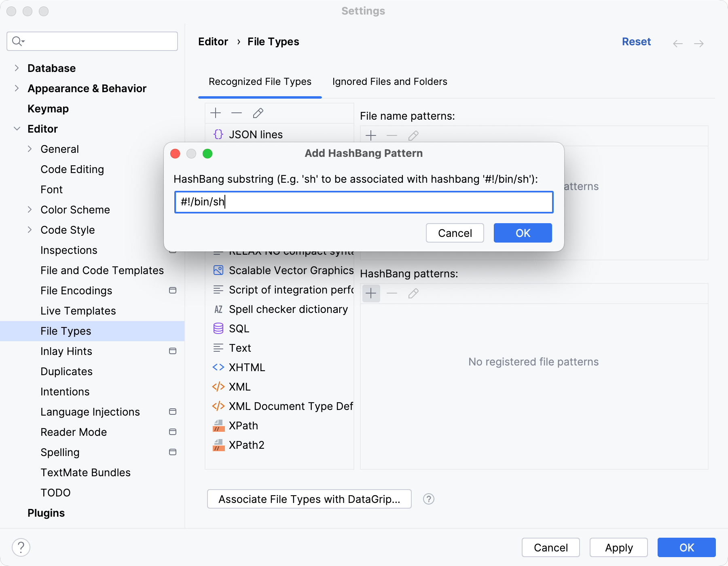Click help icon beside Associate File Types

(x=429, y=499)
